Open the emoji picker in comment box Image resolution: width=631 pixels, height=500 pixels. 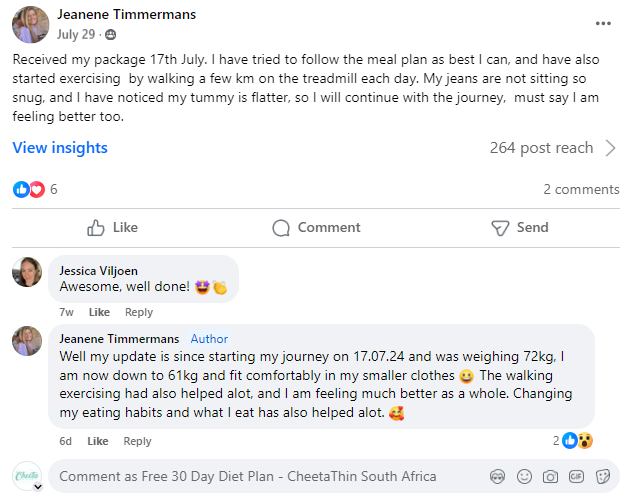(524, 476)
